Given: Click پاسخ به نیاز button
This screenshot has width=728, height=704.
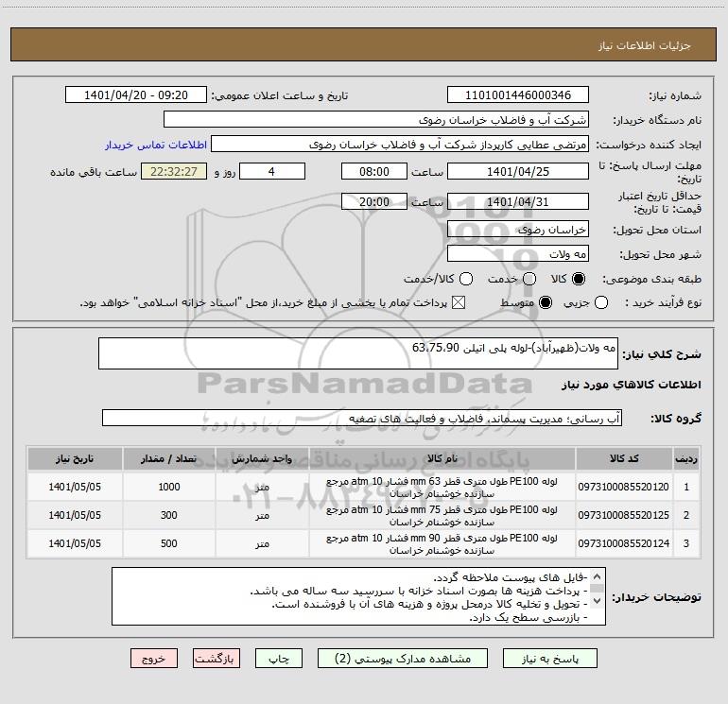Looking at the screenshot, I should (x=550, y=659).
